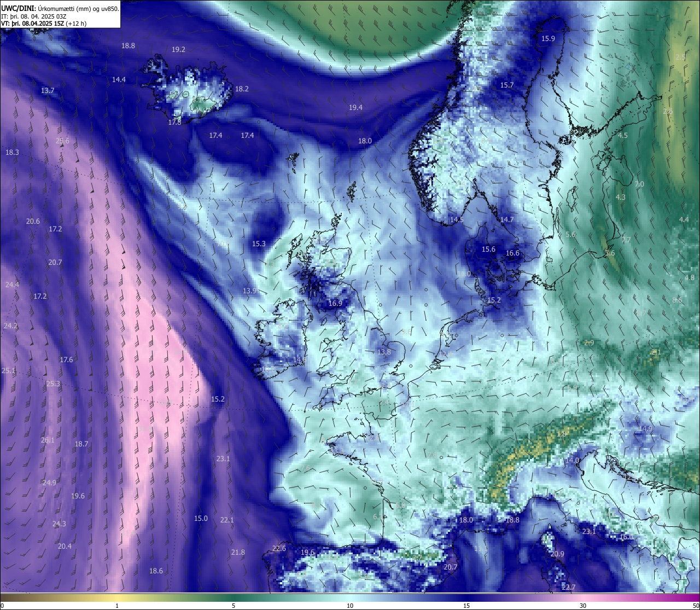Click the 4.4 value label

click(x=684, y=219)
